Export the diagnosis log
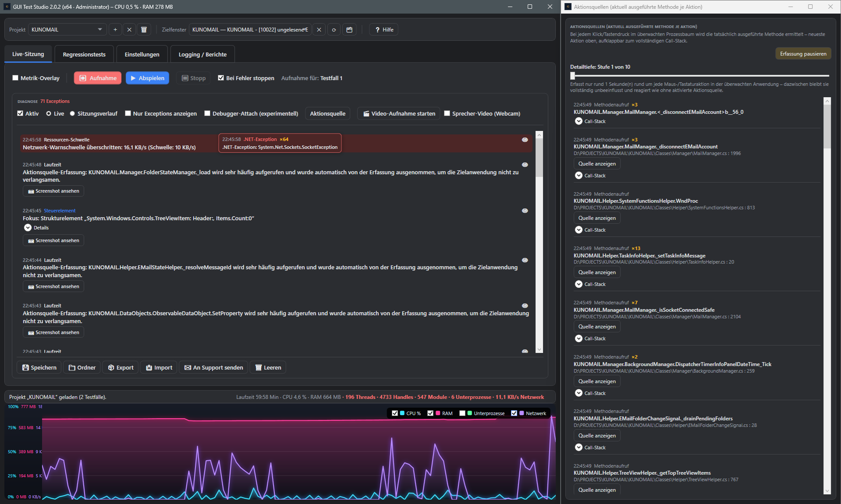The image size is (841, 504). coord(121,367)
